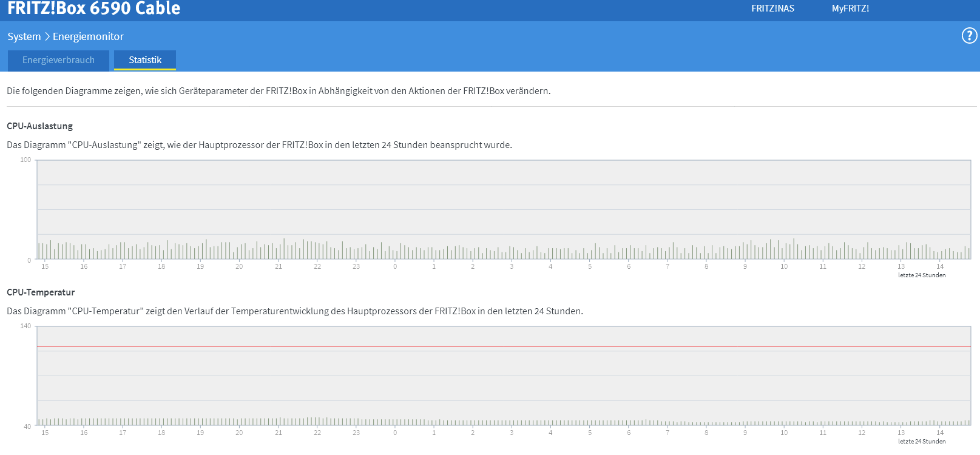
Task: Click the red threshold line in temperature chart
Action: click(504, 346)
